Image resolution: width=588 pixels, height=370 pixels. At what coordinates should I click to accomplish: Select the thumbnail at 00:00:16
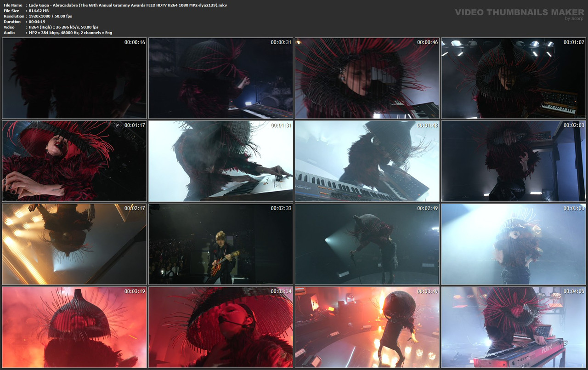74,78
